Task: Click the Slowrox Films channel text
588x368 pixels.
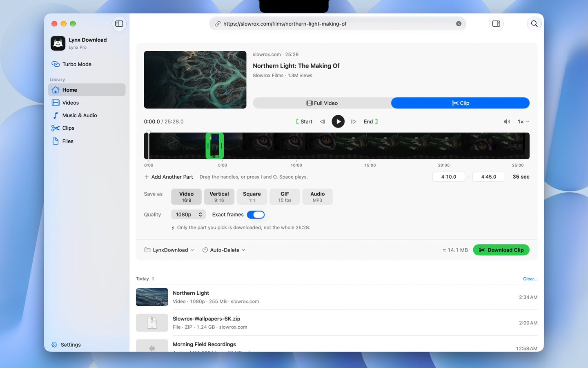Action: point(268,76)
